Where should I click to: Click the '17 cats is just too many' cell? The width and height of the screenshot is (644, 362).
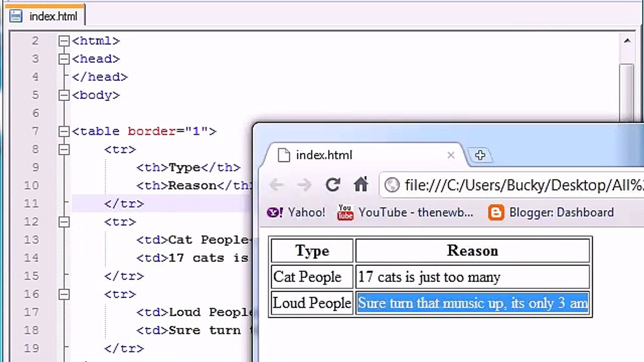472,277
